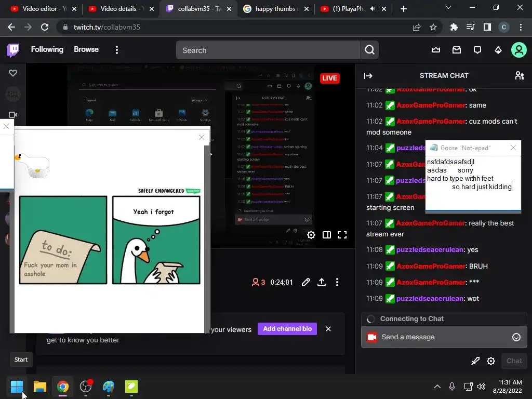Click the Twitch search field
Image resolution: width=532 pixels, height=399 pixels.
[269, 50]
